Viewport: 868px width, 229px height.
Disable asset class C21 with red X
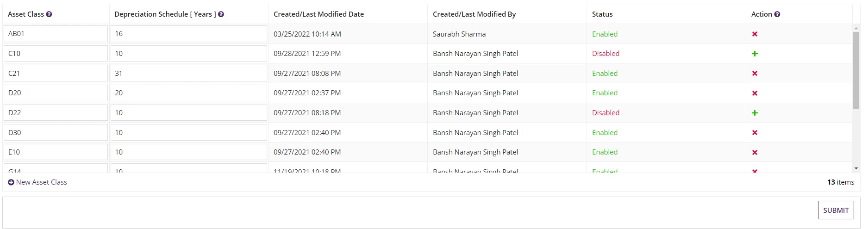click(755, 74)
